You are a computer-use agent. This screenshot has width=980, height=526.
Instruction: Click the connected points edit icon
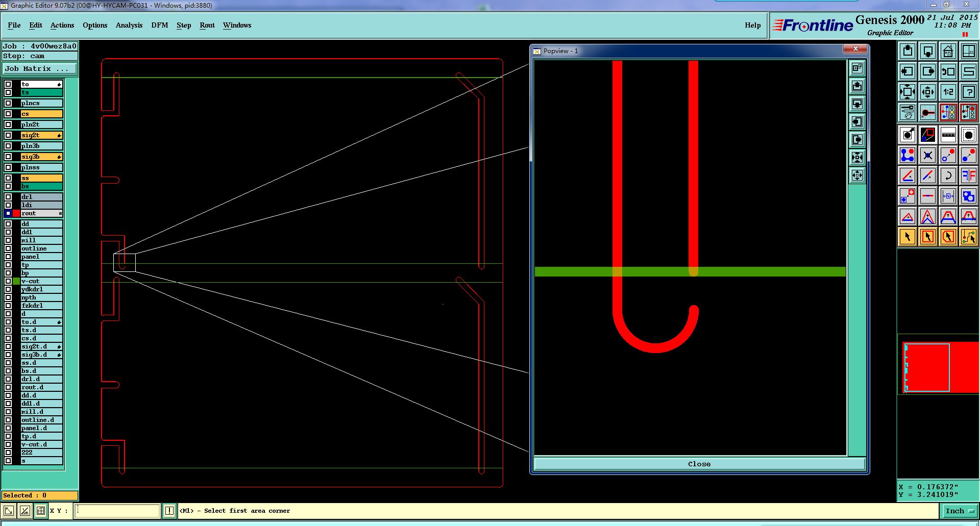(908, 155)
